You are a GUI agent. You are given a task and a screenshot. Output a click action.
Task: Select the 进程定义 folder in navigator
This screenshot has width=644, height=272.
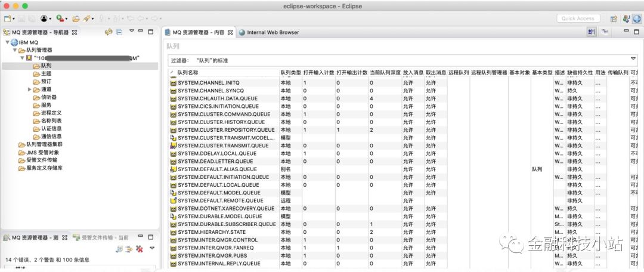click(x=47, y=113)
